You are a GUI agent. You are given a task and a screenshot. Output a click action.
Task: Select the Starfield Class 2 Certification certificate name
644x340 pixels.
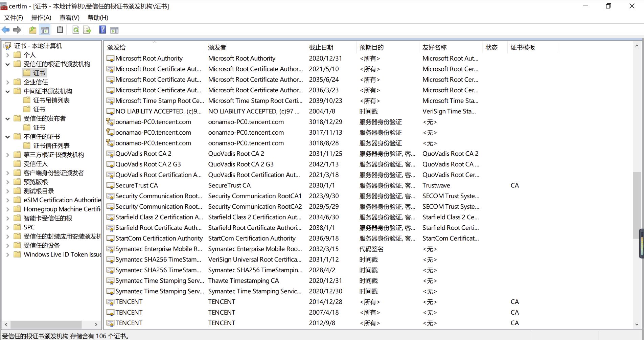click(159, 217)
